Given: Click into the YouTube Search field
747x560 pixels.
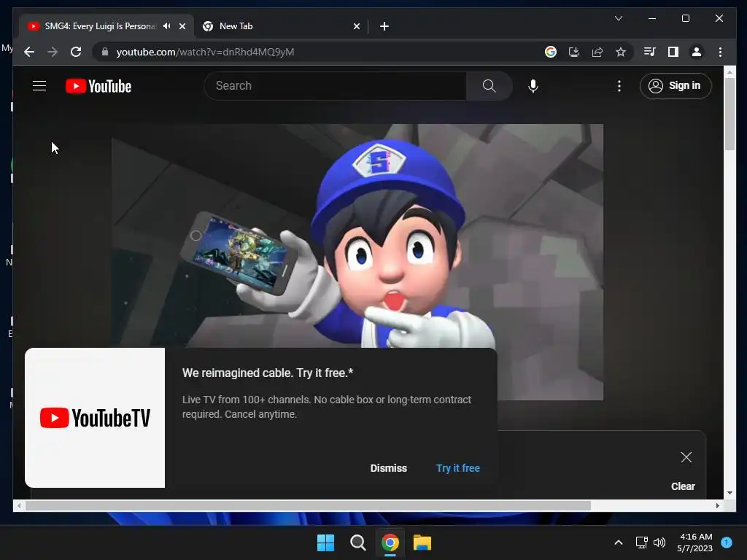Looking at the screenshot, I should (335, 86).
